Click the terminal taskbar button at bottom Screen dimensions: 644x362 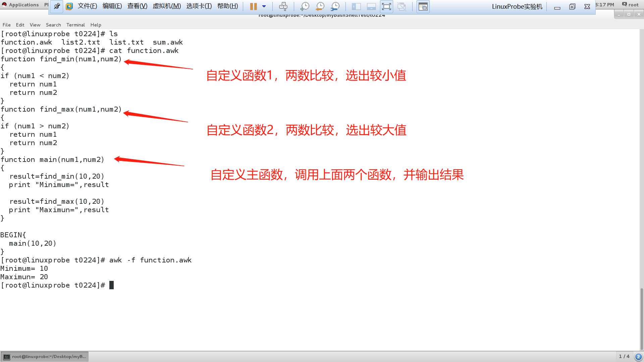[x=45, y=357]
